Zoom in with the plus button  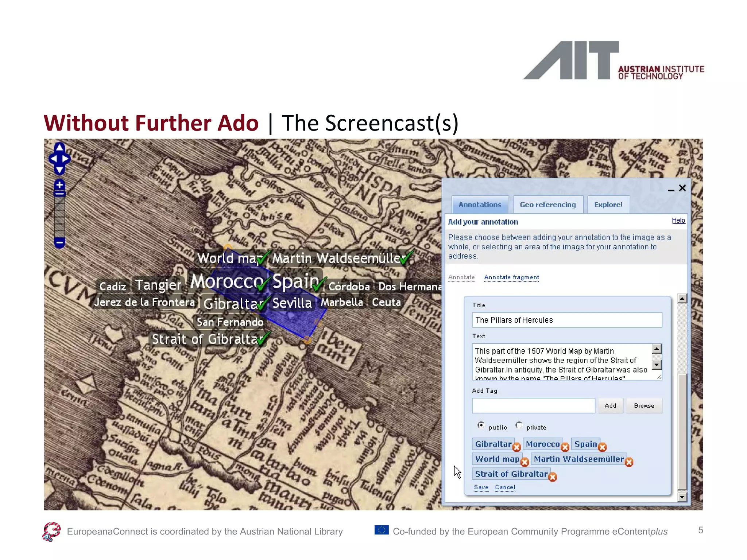tap(59, 185)
